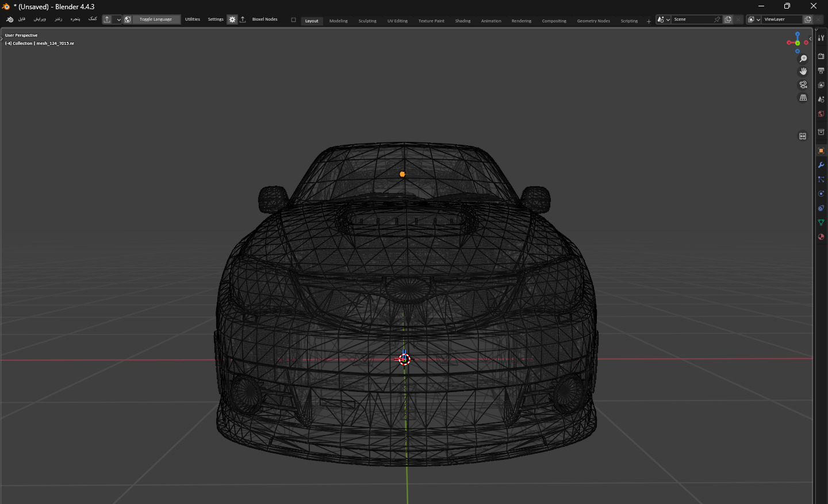Switch to the Modeling workspace tab
The width and height of the screenshot is (828, 504).
[339, 21]
